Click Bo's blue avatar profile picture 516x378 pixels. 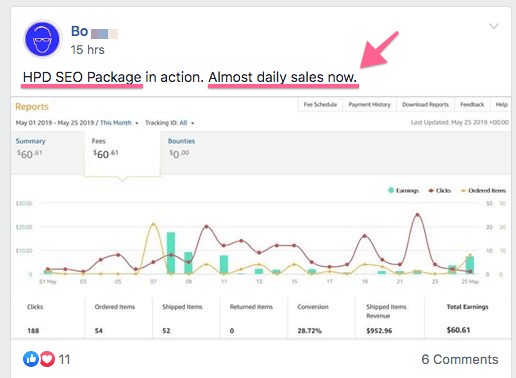coord(42,39)
